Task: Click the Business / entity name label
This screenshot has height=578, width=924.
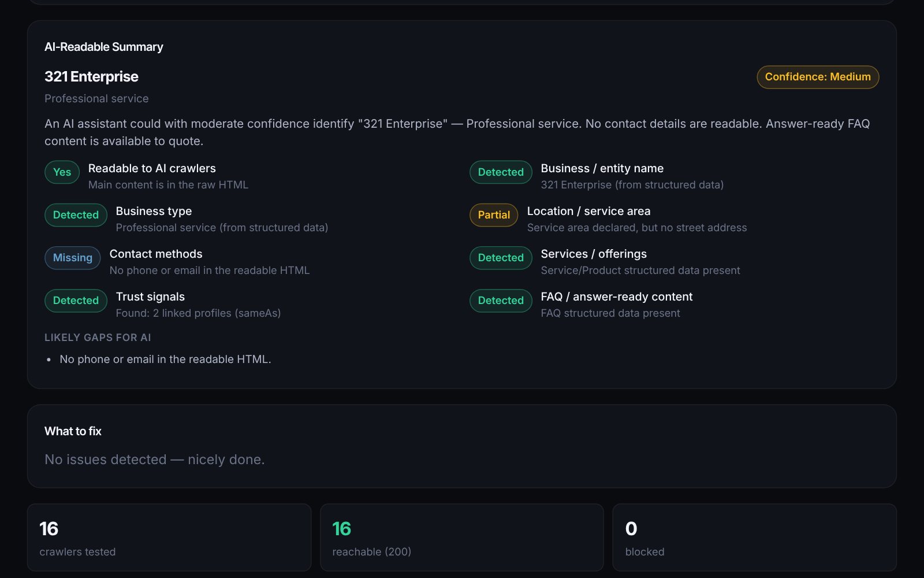Action: (x=602, y=168)
